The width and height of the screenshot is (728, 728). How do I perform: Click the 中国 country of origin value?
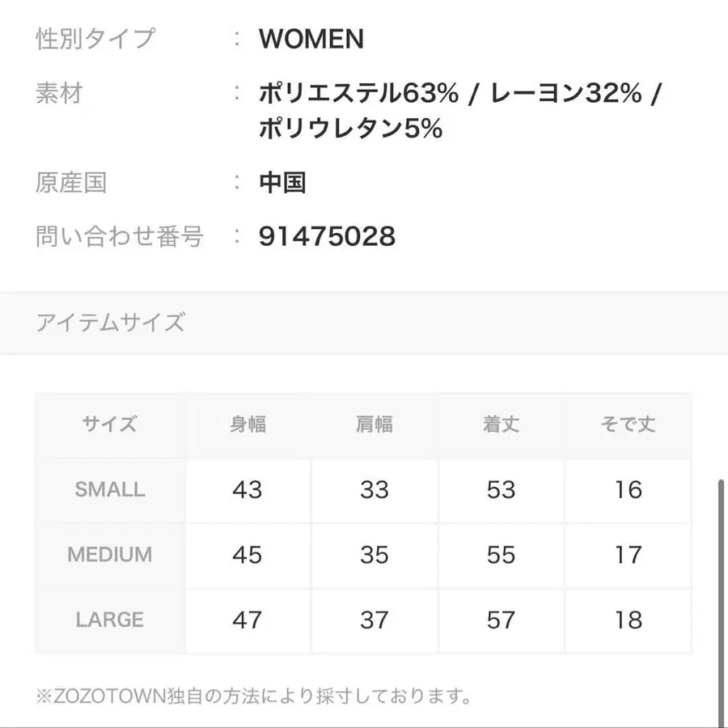pyautogui.click(x=282, y=183)
